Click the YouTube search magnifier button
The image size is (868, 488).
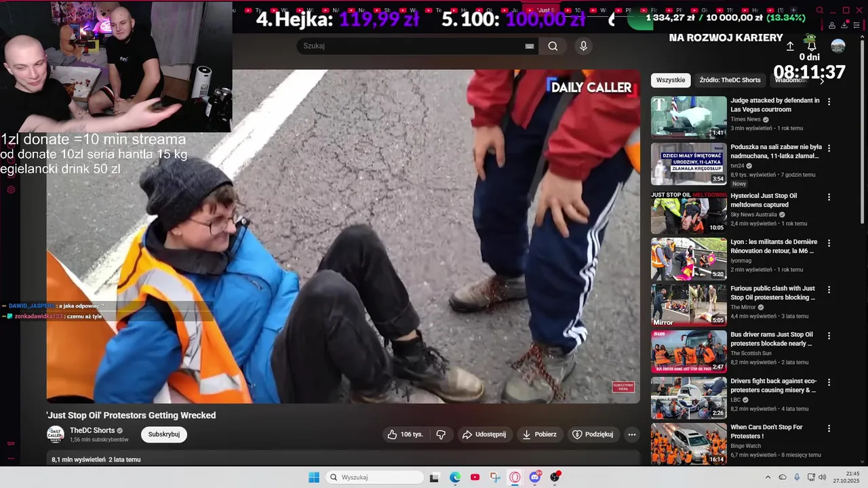[553, 46]
